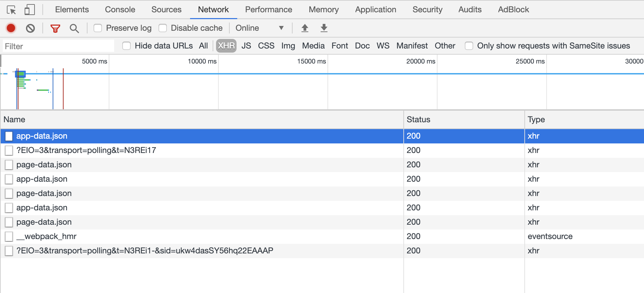The height and width of the screenshot is (293, 644).
Task: Sort requests by Type column header
Action: pos(584,120)
